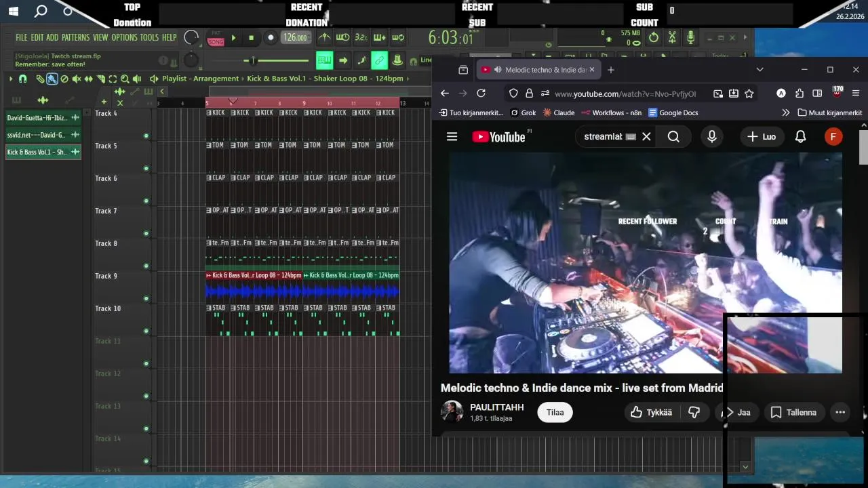This screenshot has width=868, height=488.
Task: Pick the Zoom magnifier tool in playlist
Action: [125, 79]
